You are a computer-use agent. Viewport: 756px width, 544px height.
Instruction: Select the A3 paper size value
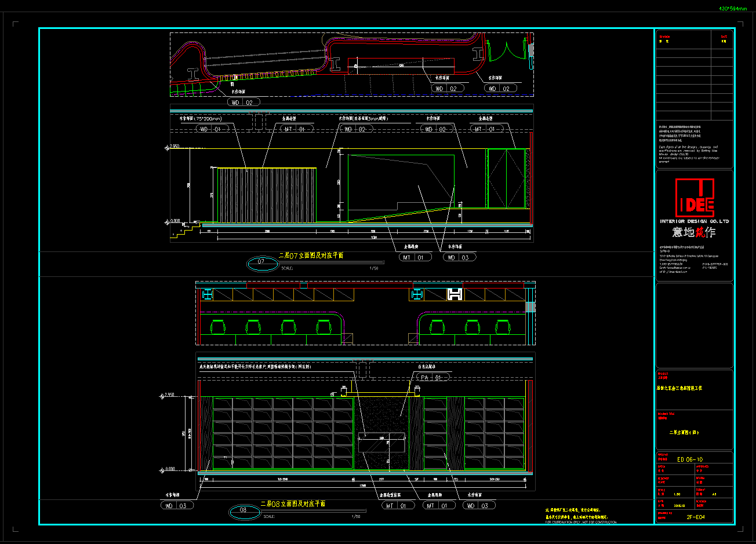coord(714,494)
